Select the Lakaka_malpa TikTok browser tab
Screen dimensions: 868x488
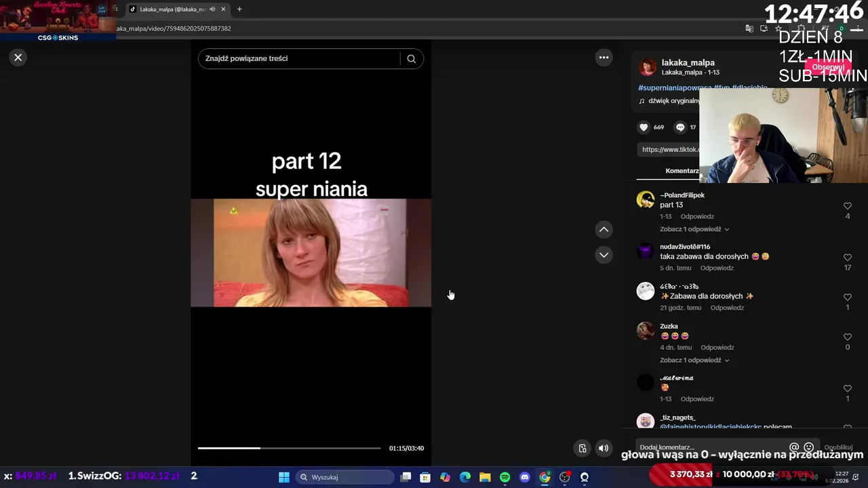pyautogui.click(x=173, y=9)
